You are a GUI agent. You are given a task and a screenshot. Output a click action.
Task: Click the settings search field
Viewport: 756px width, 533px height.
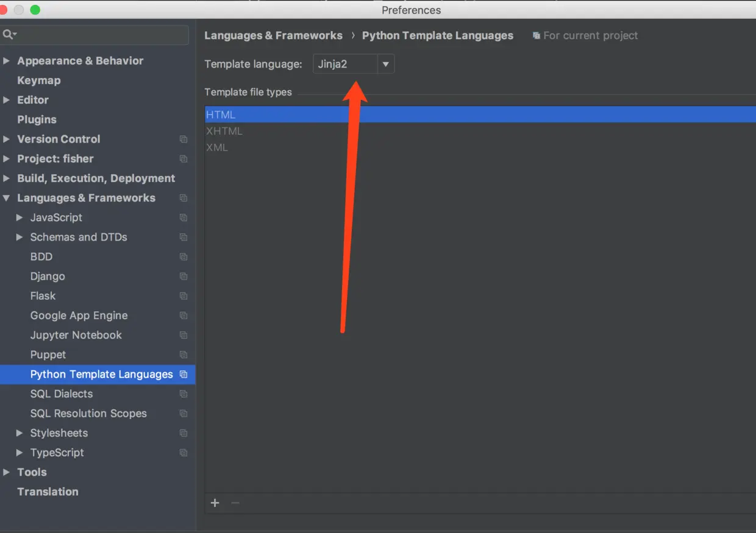point(94,35)
